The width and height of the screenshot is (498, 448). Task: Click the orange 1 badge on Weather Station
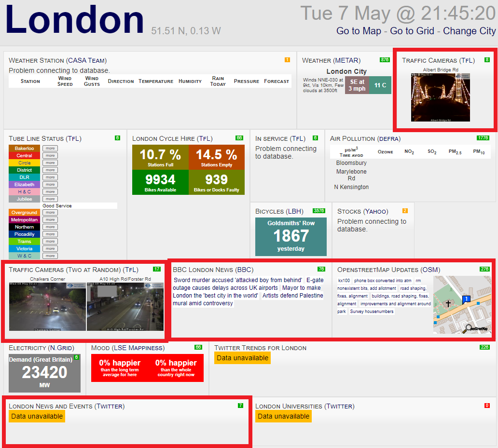[x=287, y=60]
